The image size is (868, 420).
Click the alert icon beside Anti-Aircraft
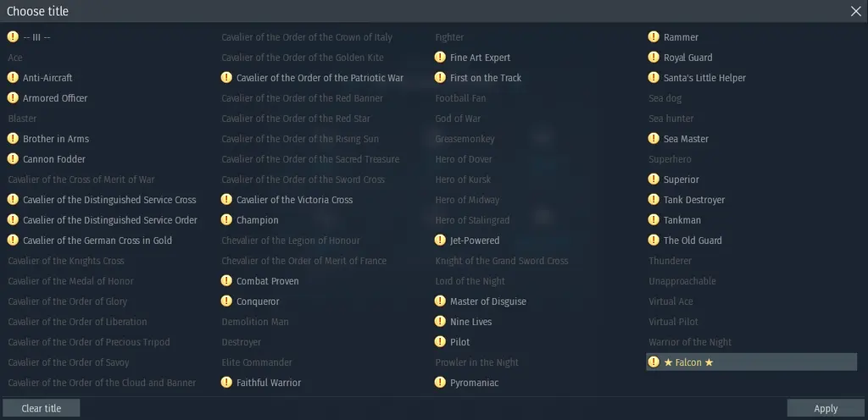click(x=13, y=78)
